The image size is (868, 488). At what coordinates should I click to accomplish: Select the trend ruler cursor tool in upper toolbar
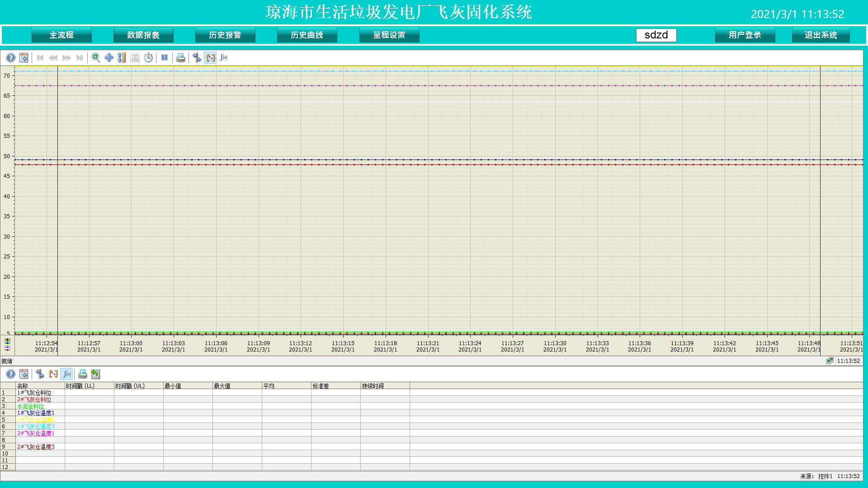(x=197, y=58)
